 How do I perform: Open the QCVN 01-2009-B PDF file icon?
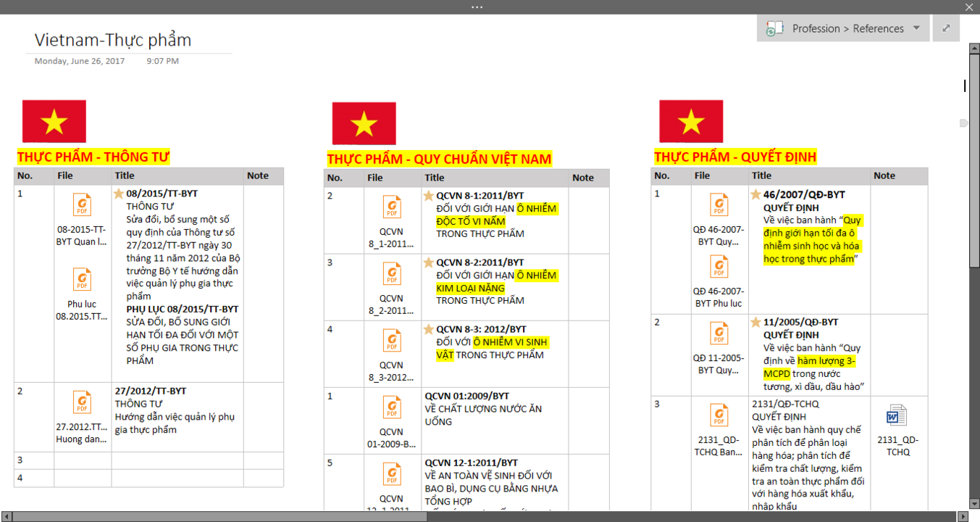392,407
